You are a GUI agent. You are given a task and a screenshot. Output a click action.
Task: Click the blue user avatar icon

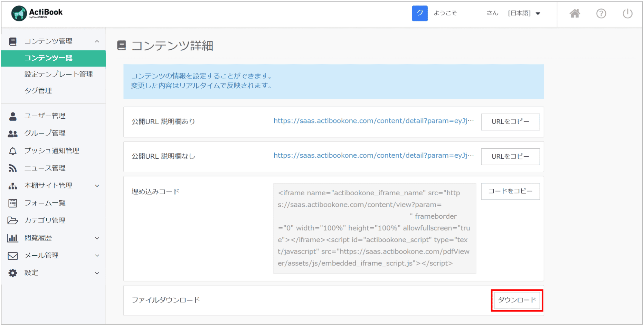tap(419, 13)
